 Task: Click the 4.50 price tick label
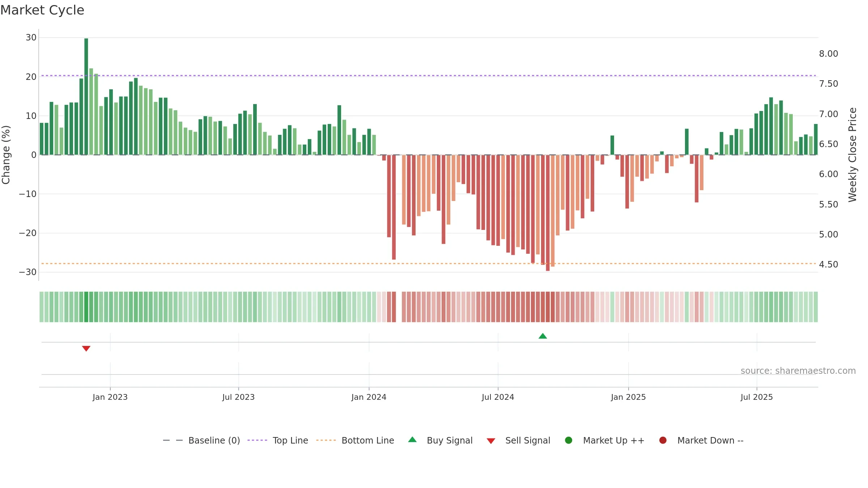click(829, 265)
